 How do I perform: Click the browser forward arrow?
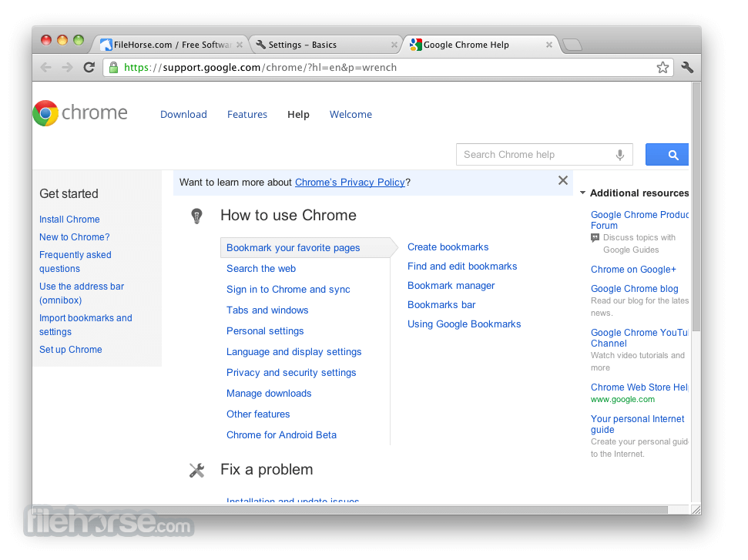pos(67,68)
